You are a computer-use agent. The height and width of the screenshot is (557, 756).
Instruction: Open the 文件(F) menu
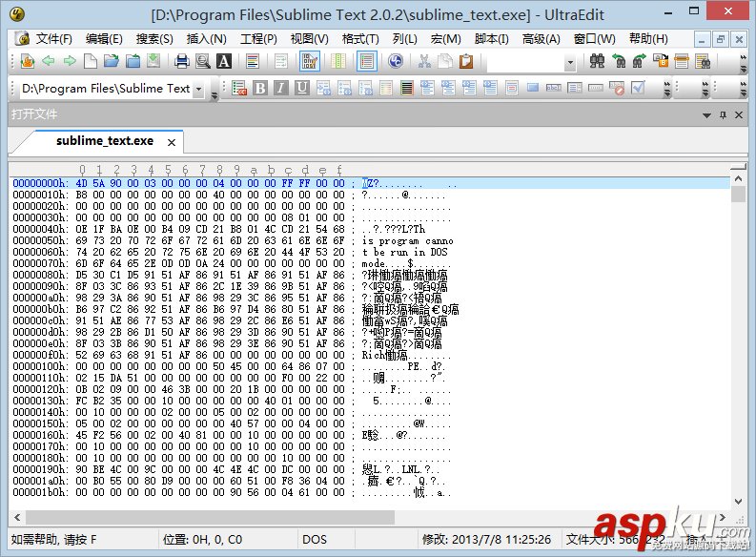[54, 38]
